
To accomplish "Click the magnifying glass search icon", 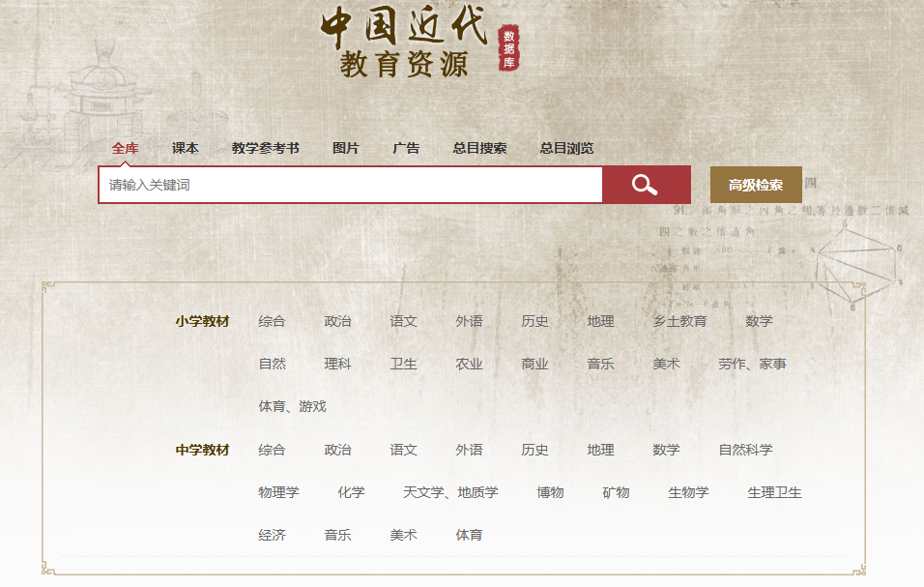I will (646, 185).
